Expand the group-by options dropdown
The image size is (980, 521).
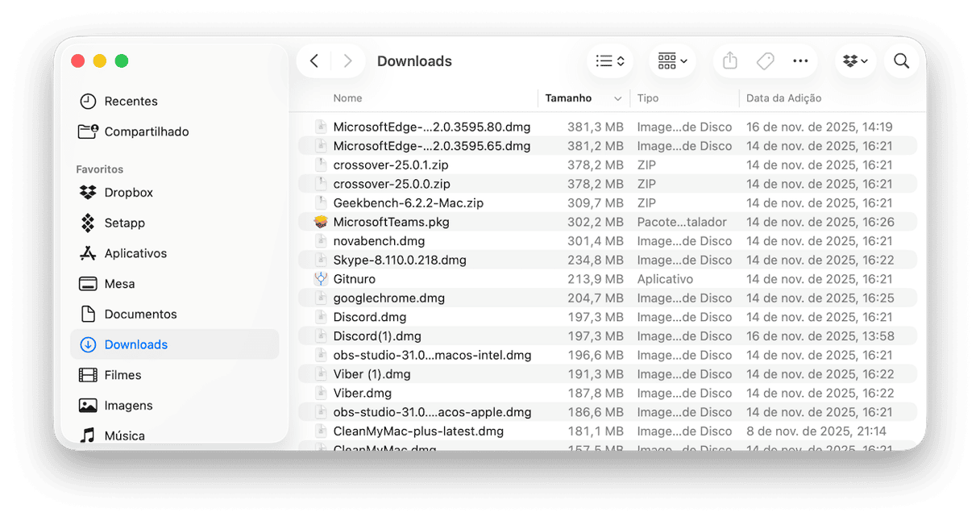coord(672,61)
